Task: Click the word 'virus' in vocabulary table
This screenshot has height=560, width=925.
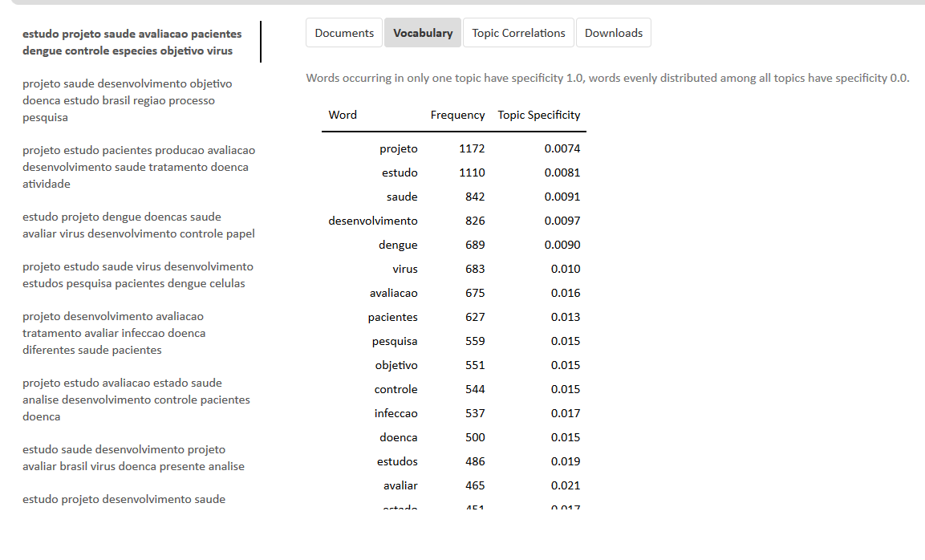Action: pyautogui.click(x=405, y=269)
